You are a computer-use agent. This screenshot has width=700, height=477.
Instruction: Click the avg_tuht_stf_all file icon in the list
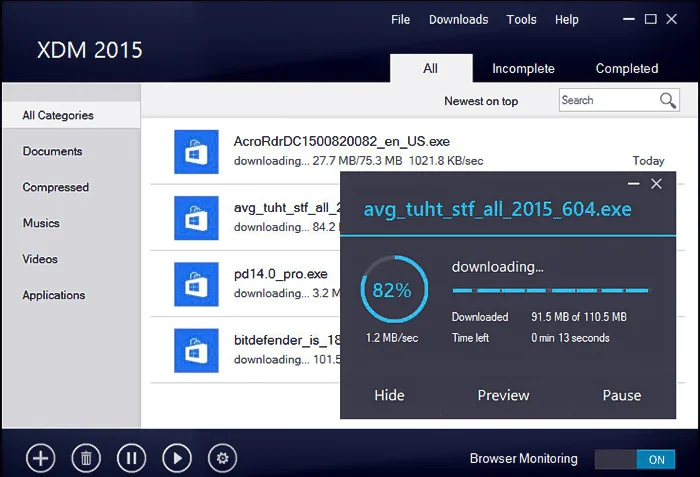(196, 218)
